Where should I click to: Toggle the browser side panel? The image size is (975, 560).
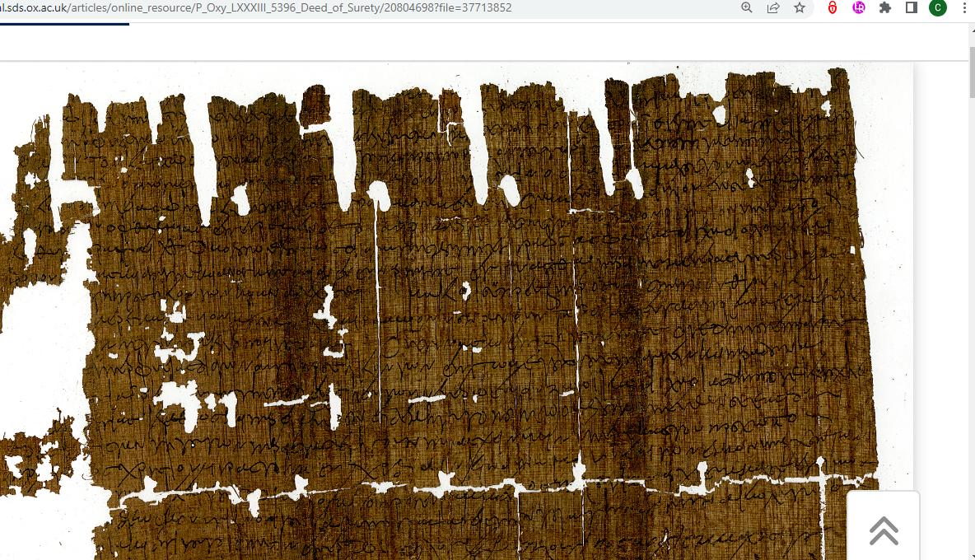click(x=912, y=7)
